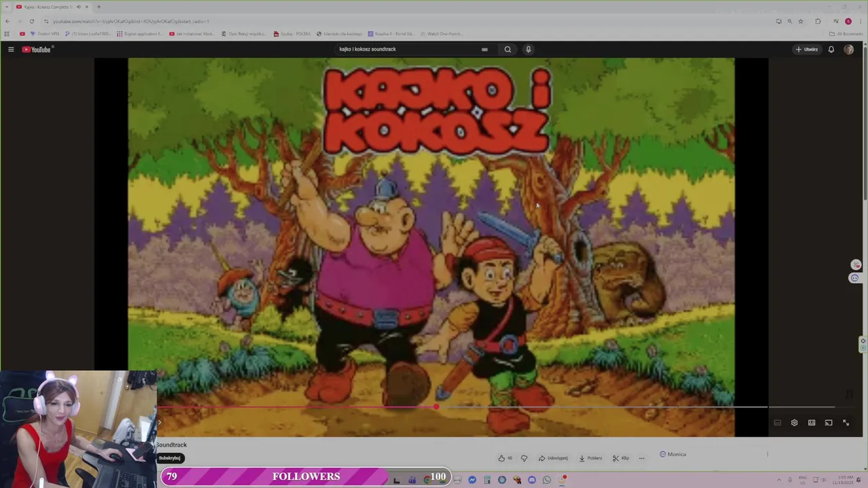Open Windows notification bell in tray

[x=860, y=480]
